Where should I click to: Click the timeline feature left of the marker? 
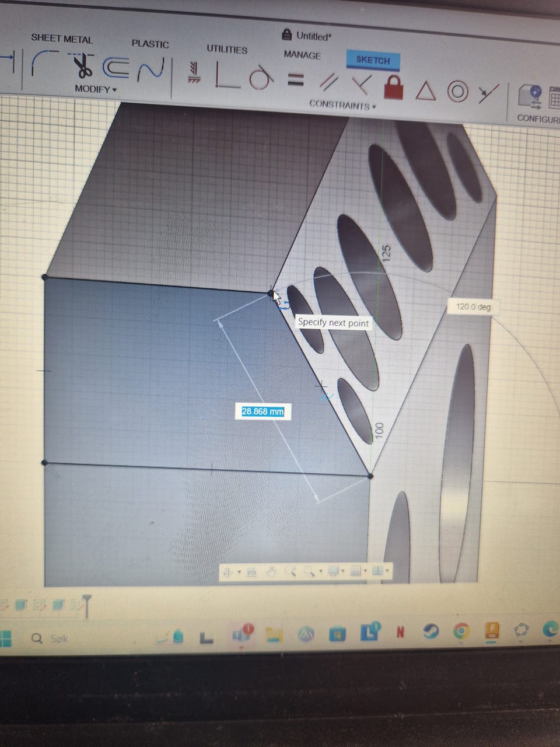(76, 606)
